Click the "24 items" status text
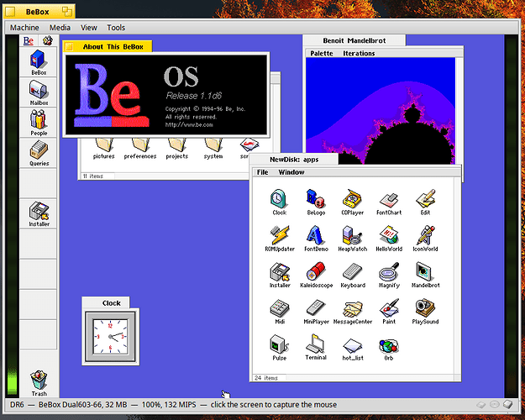Image resolution: width=525 pixels, height=420 pixels. click(266, 378)
